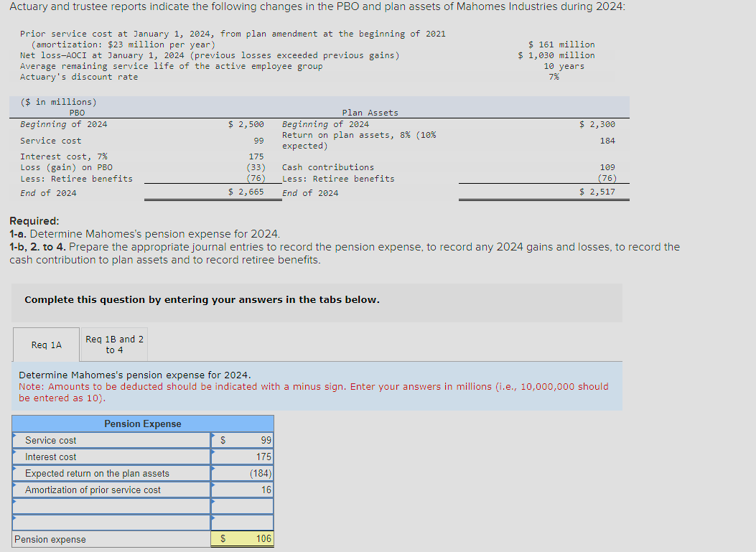Click the Pension Expense table header
Viewport: 756px width, 552px height.
143,424
